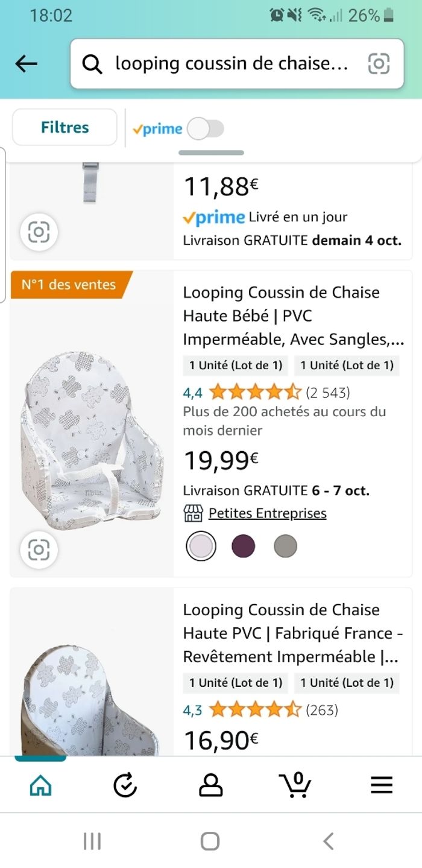Tap the Home icon in bottom navigation
This screenshot has height=868, width=422.
[x=40, y=784]
